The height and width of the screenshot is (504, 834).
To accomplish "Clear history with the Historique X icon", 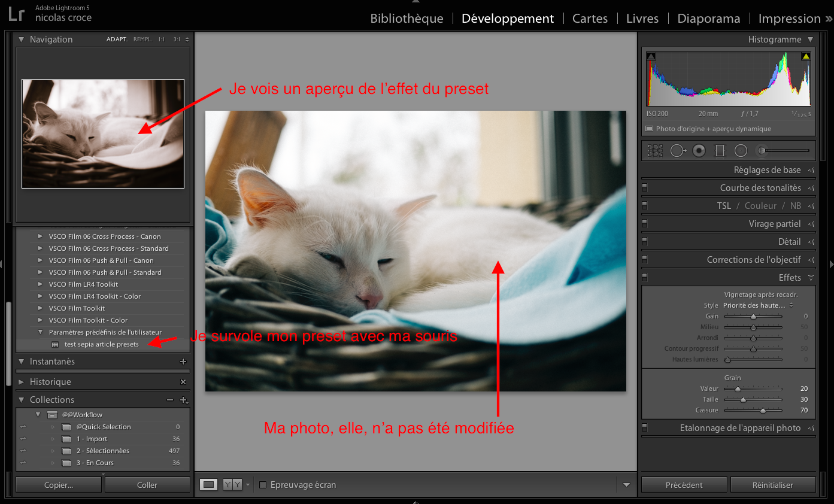I will tap(183, 382).
